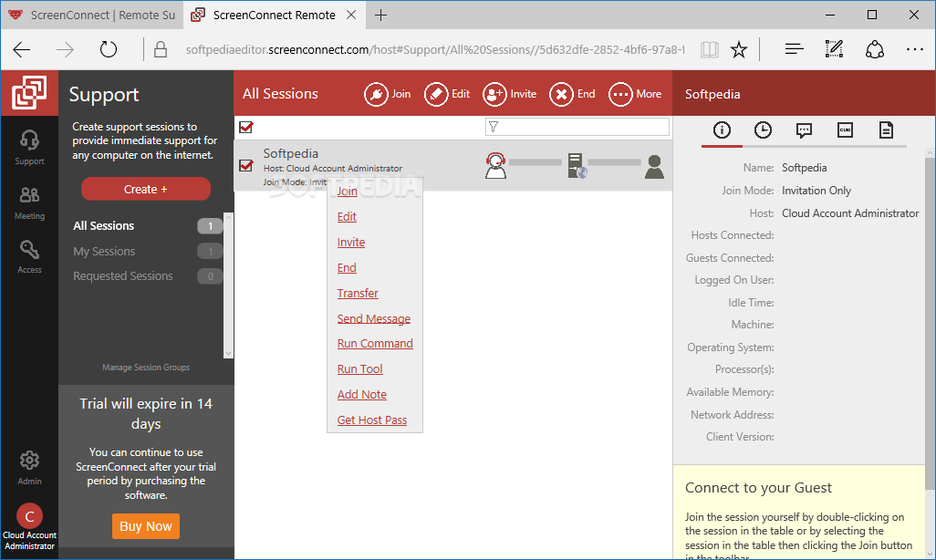The height and width of the screenshot is (560, 936).
Task: Click the Create + button
Action: (146, 190)
